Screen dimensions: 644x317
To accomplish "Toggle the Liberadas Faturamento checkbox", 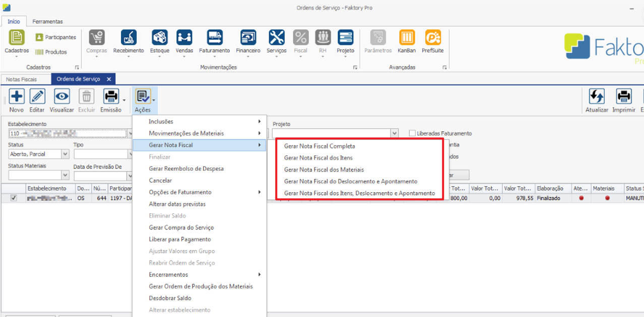I will [412, 133].
